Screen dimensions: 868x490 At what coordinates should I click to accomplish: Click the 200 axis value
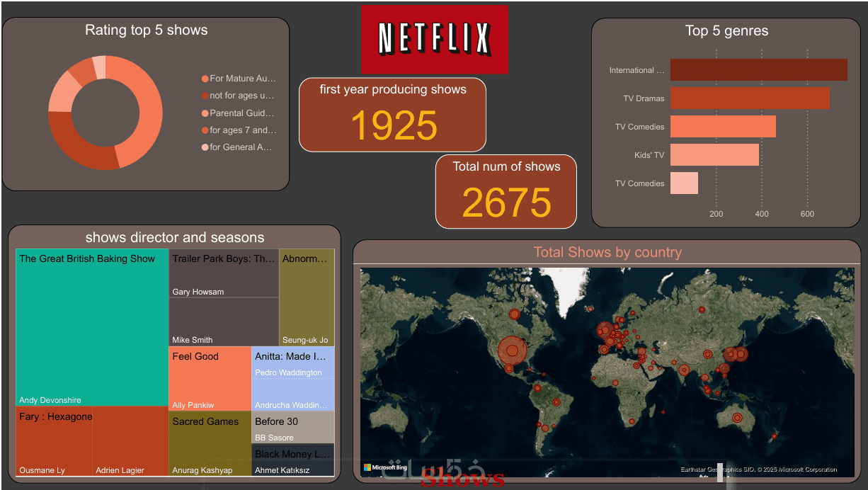tap(716, 214)
